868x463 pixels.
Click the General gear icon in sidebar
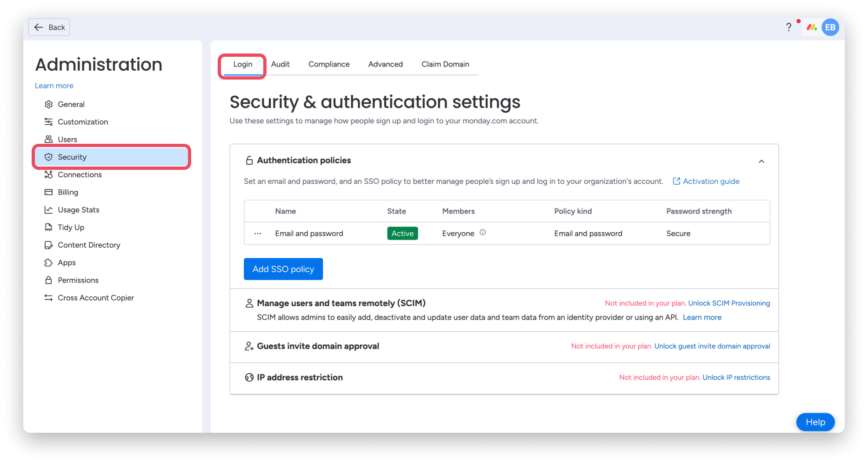coord(48,104)
